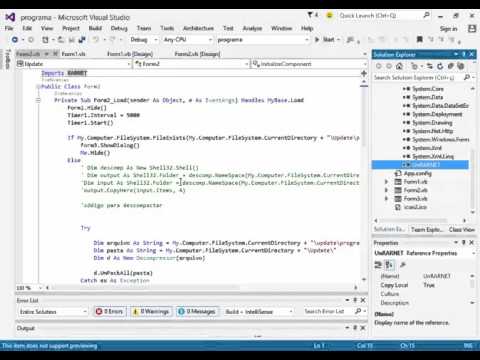Click the Open File toolbar icon
Viewport: 480px width, 360px height.
click(x=61, y=40)
